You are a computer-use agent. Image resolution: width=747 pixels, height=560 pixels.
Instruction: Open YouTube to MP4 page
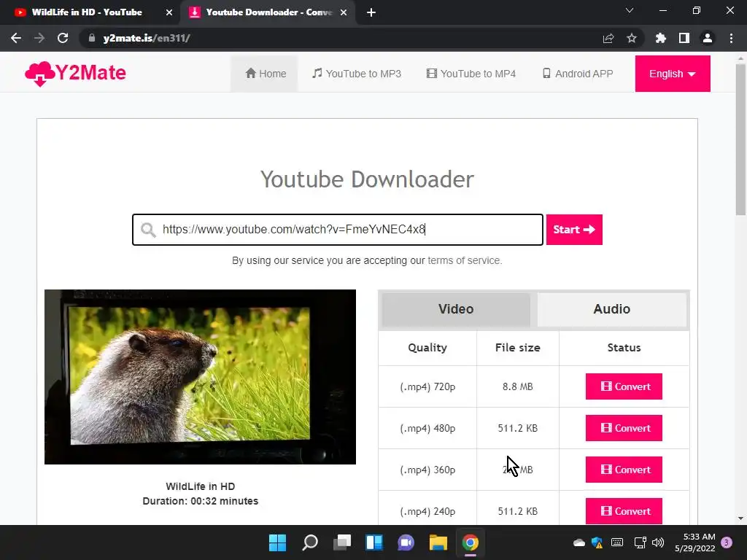pyautogui.click(x=471, y=74)
